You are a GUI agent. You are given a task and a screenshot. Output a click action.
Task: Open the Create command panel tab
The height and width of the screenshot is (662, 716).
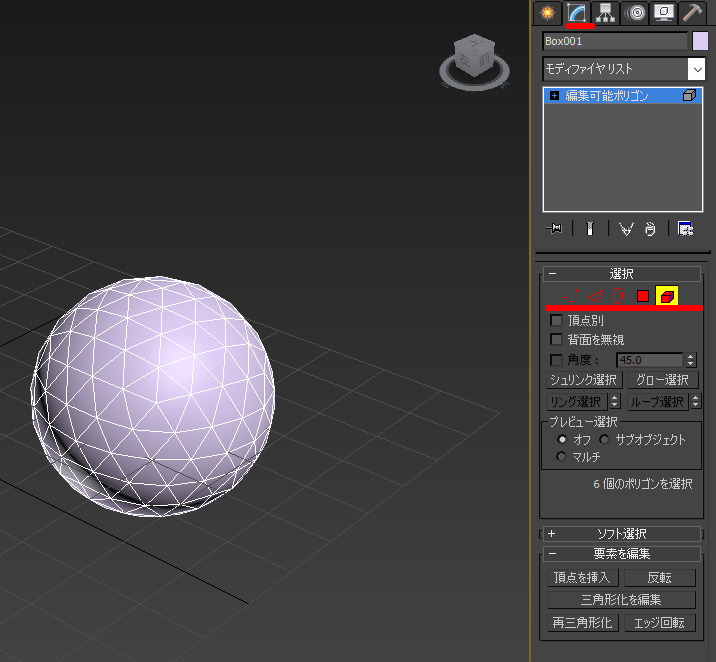(546, 13)
